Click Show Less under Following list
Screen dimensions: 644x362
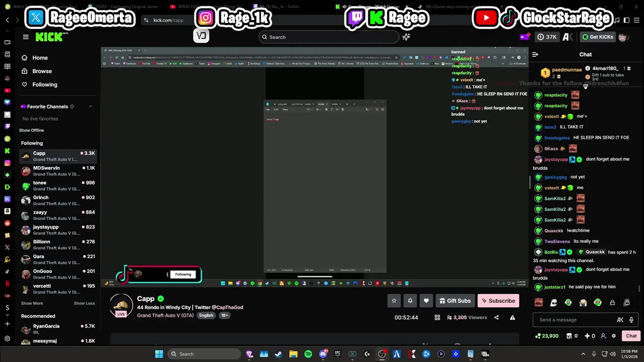point(84,303)
